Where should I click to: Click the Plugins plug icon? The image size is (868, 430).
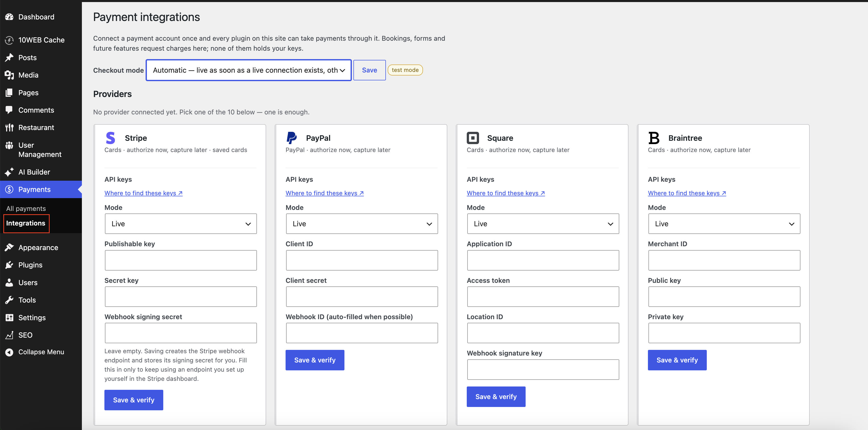click(9, 265)
